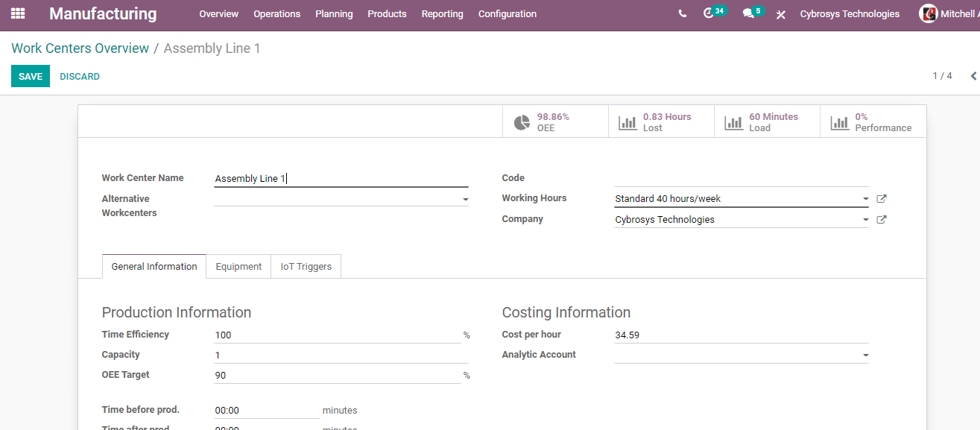Viewport: 980px width, 430px height.
Task: Go to previous record arrow
Action: click(973, 76)
